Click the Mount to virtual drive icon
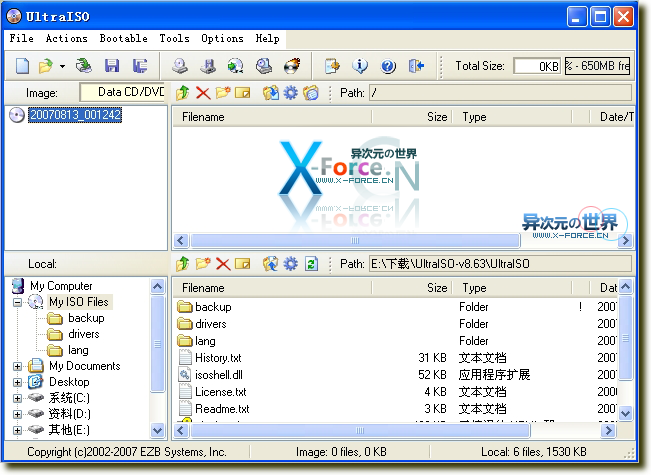This screenshot has height=475, width=651. click(x=264, y=66)
